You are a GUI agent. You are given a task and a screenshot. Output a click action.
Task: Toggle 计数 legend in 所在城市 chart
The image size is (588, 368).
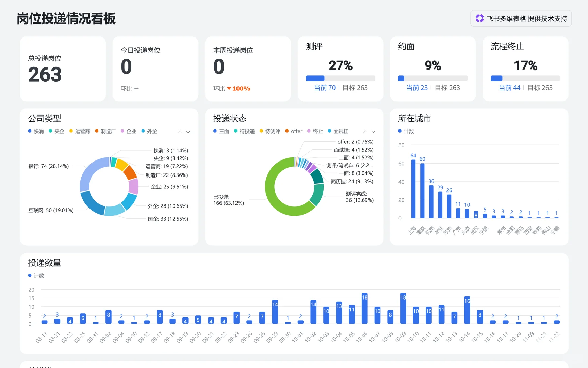(x=406, y=131)
